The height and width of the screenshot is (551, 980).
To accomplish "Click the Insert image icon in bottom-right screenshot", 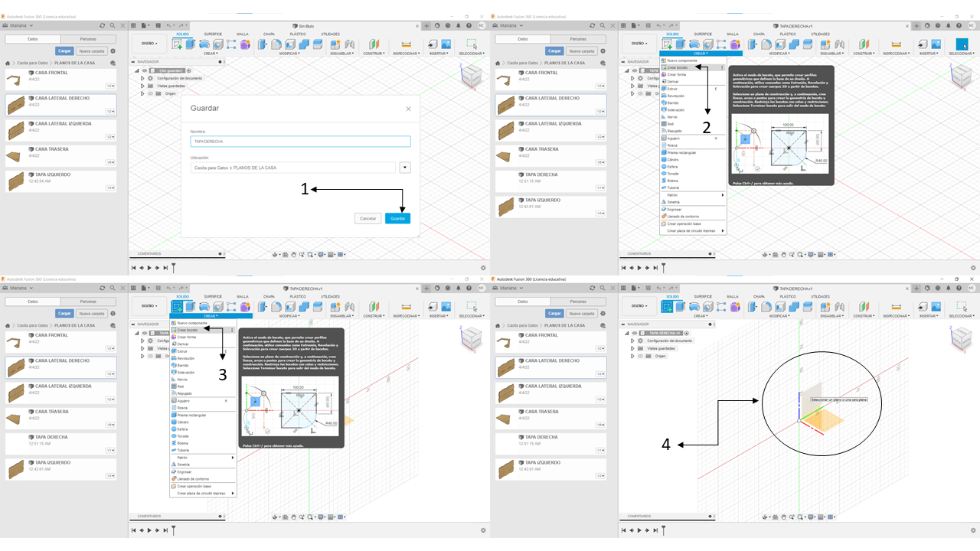I will pyautogui.click(x=936, y=307).
